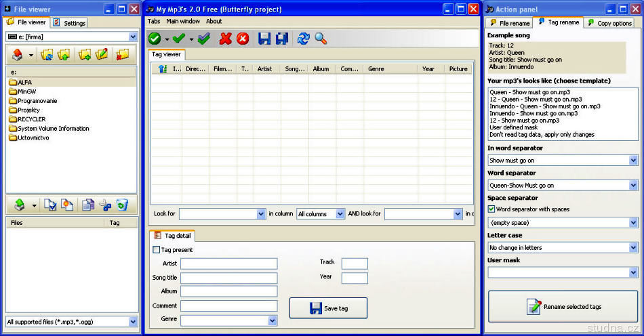Click the green circle checkmark toolbar icon

pyautogui.click(x=155, y=39)
